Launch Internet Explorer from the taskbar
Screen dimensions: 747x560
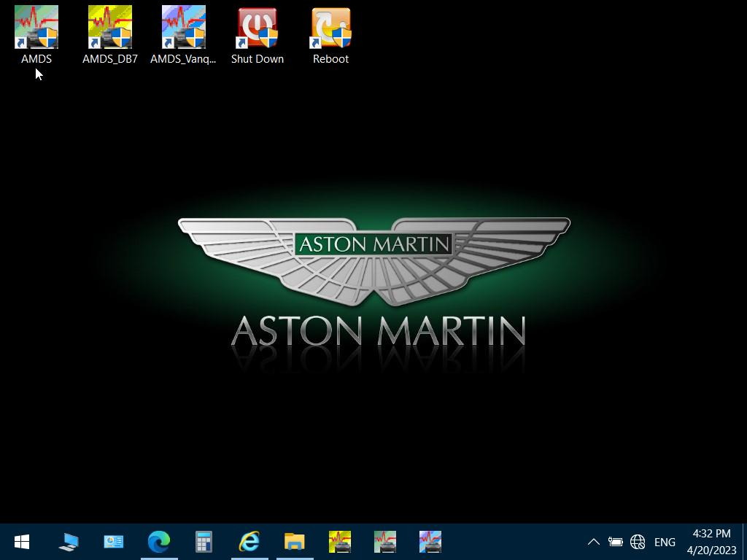[249, 542]
